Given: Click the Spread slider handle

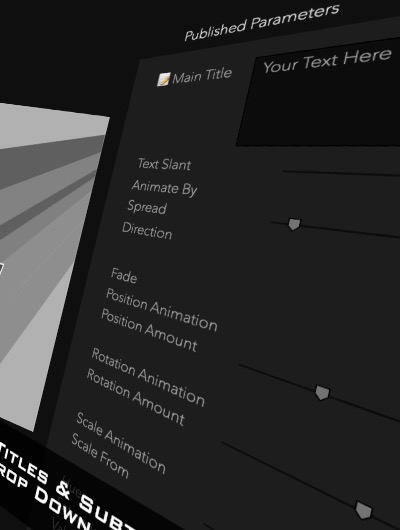Looking at the screenshot, I should (294, 224).
